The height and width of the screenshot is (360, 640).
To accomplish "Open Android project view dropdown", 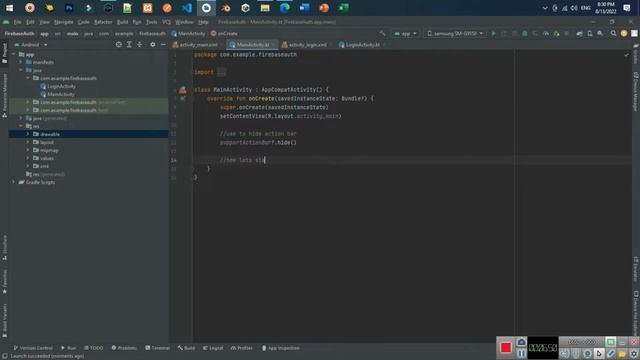I will click(31, 44).
